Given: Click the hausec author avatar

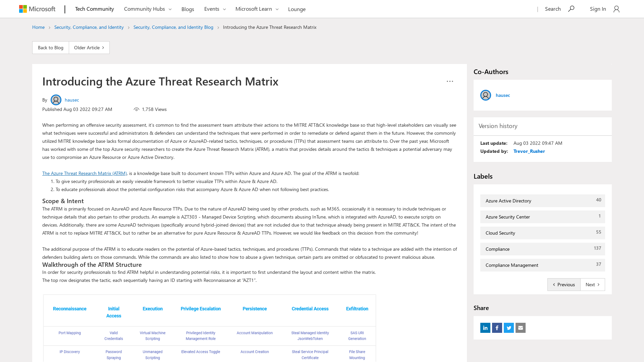Looking at the screenshot, I should click(56, 100).
